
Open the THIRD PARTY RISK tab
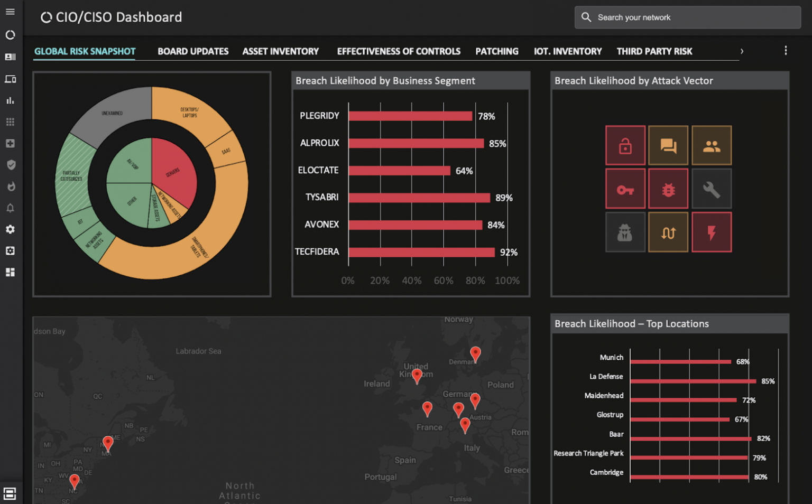654,51
